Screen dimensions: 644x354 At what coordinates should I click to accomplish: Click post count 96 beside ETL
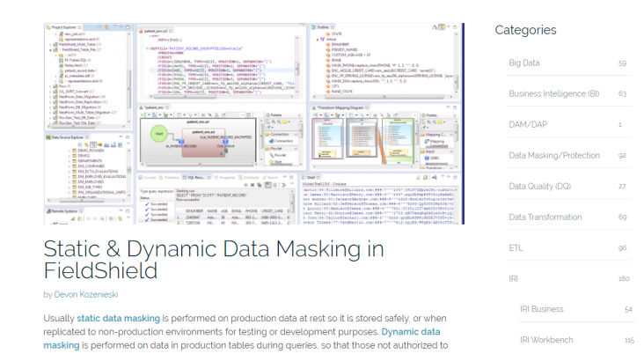point(622,248)
